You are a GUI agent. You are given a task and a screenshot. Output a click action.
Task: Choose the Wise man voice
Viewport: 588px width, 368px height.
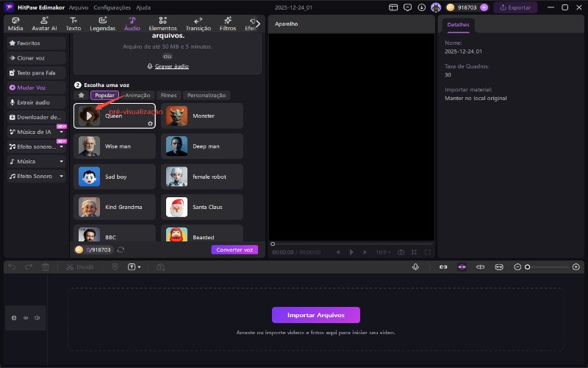[x=115, y=146]
